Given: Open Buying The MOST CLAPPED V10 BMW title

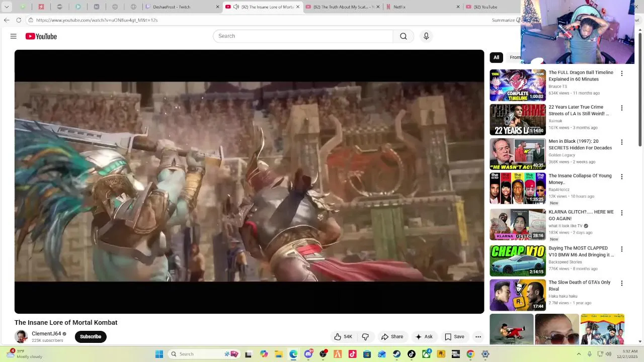Looking at the screenshot, I should coord(581,251).
